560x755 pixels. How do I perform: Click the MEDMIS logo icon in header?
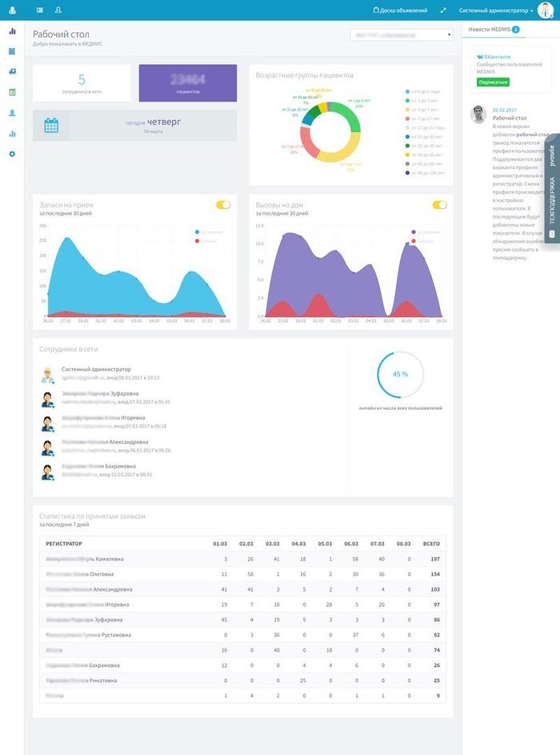click(13, 10)
